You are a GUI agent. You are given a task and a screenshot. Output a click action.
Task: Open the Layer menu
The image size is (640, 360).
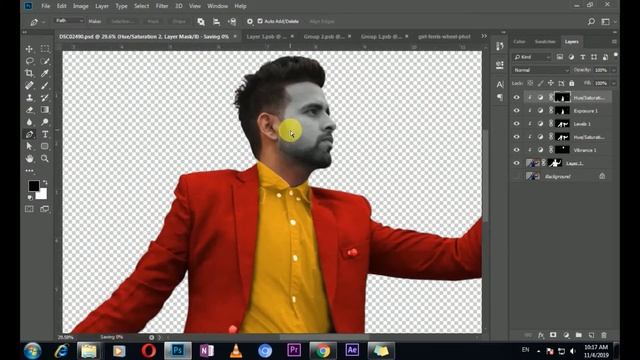102,6
